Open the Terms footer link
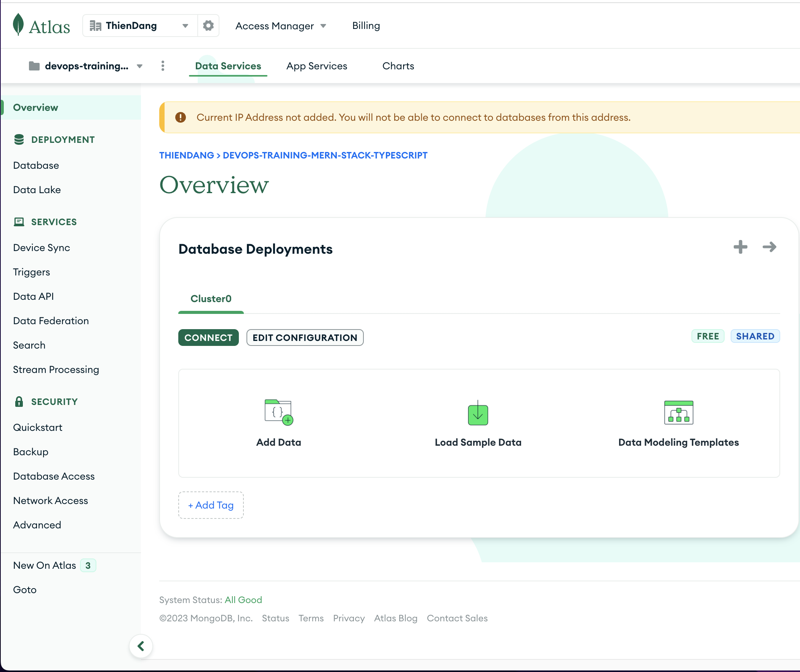The width and height of the screenshot is (800, 672). click(x=311, y=618)
